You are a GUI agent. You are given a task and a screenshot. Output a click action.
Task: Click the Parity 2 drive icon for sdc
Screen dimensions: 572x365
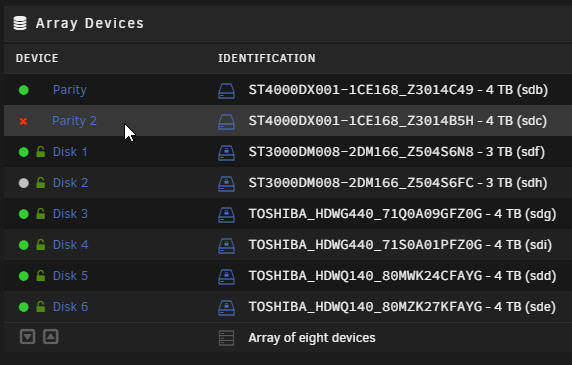click(x=227, y=121)
